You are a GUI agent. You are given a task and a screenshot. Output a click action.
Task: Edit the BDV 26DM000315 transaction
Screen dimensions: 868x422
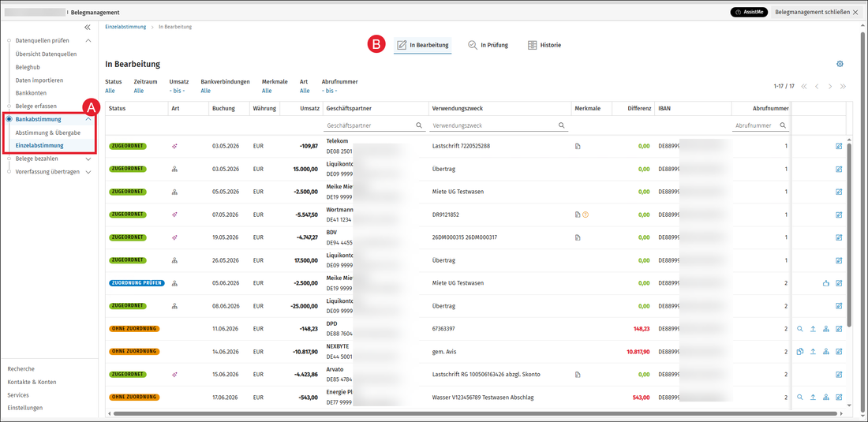tap(839, 237)
